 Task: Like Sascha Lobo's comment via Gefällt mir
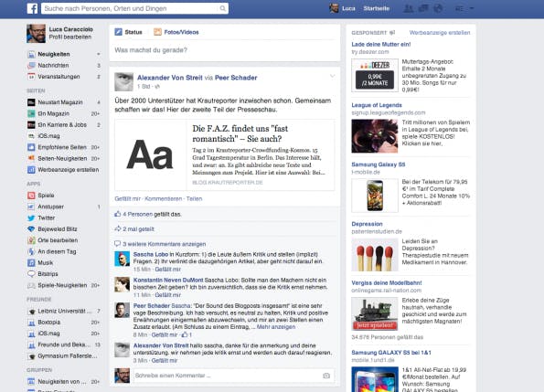click(x=167, y=270)
